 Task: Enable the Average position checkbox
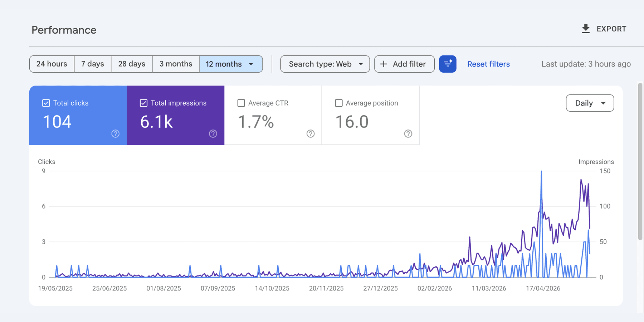click(338, 103)
